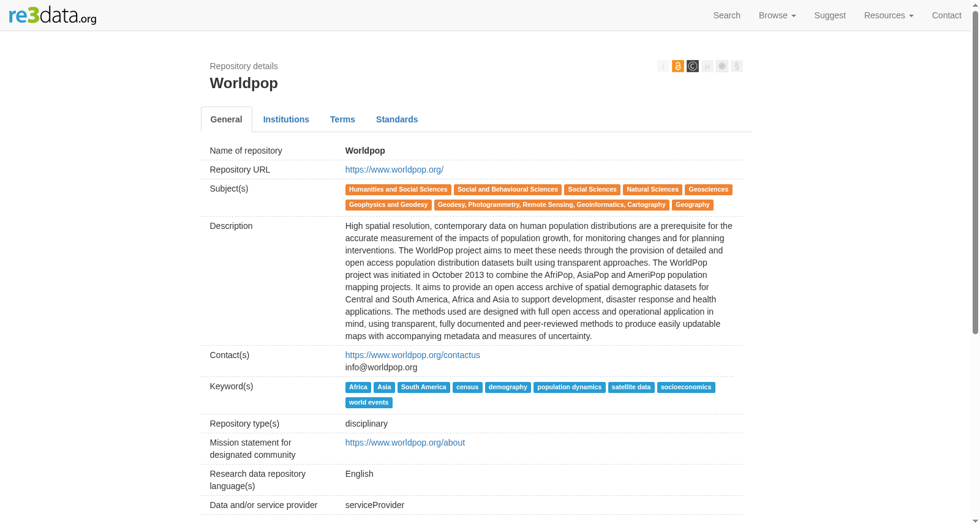Click the 'Subject(s)' row label
980x527 pixels.
(x=229, y=189)
